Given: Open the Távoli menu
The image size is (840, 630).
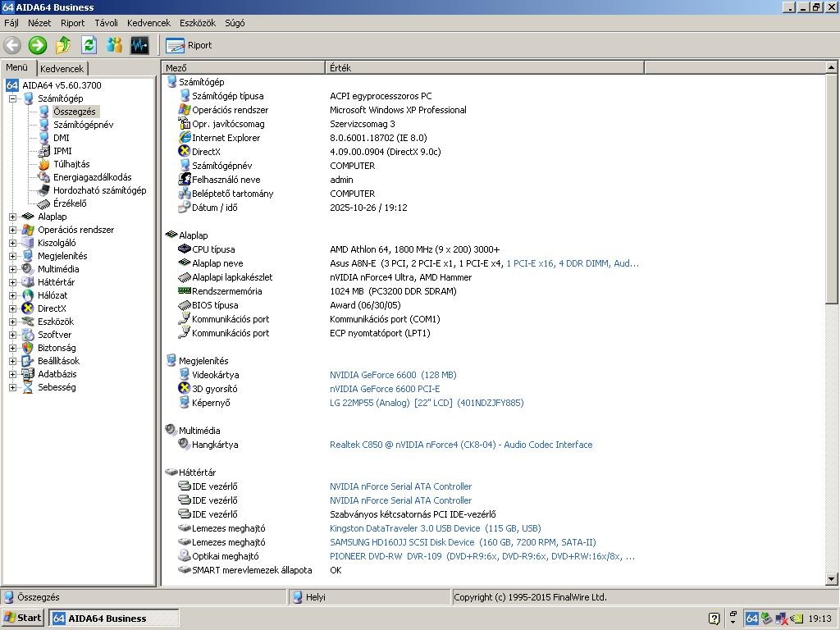Looking at the screenshot, I should [x=106, y=23].
